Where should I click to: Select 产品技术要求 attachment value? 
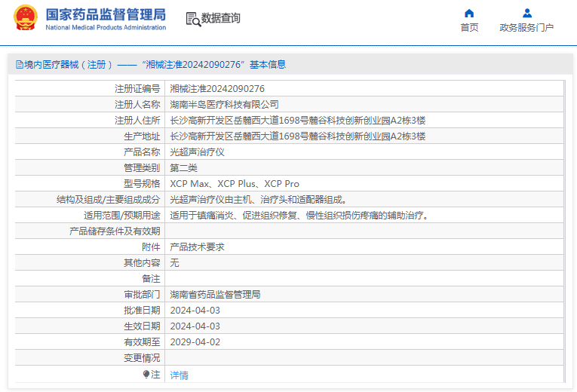click(198, 247)
